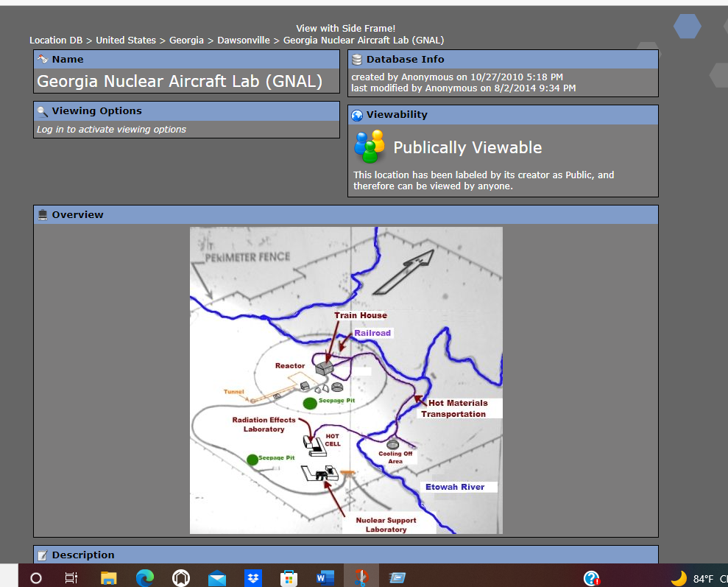
Task: Click the 'Description' heading text
Action: pos(83,555)
